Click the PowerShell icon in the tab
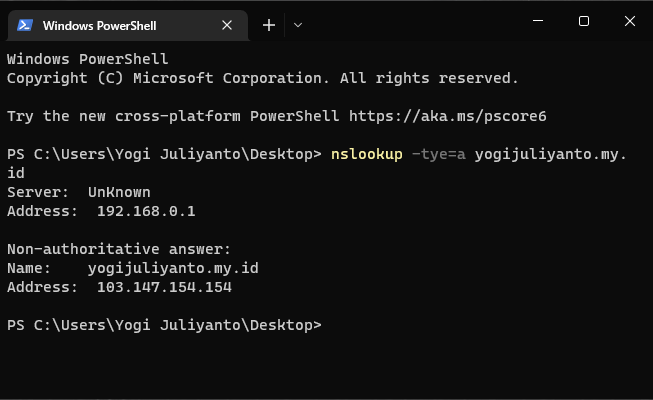This screenshot has height=400, width=653. click(x=26, y=25)
